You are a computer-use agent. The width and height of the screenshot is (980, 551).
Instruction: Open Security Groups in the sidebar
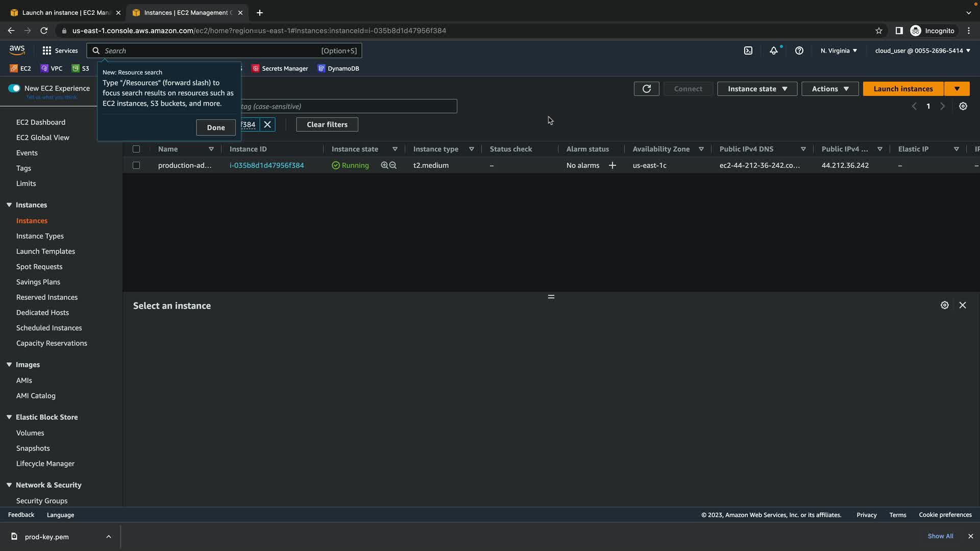pos(42,500)
